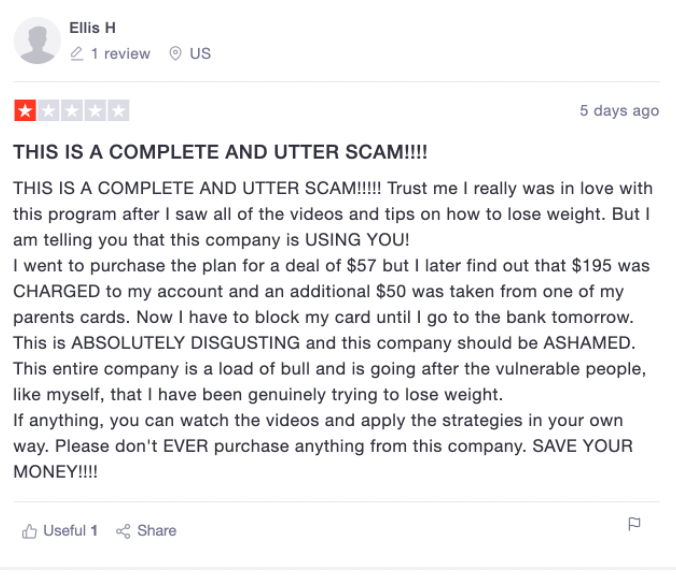The height and width of the screenshot is (588, 676).
Task: Click the '1 review' text
Action: click(x=120, y=53)
